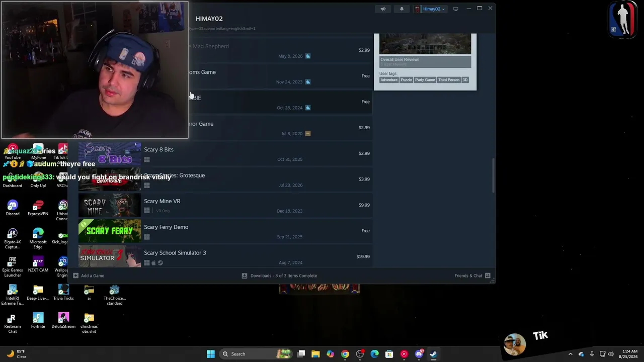Open Elgato 4K Capture desktop shortcut
Screen dimensions: 644x362
[x=13, y=239]
